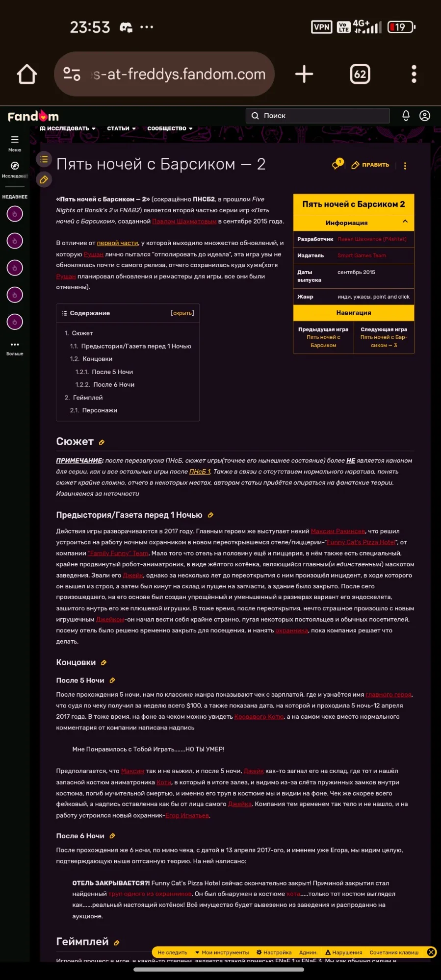
Task: Open site settings icon in address bar
Action: click(72, 74)
